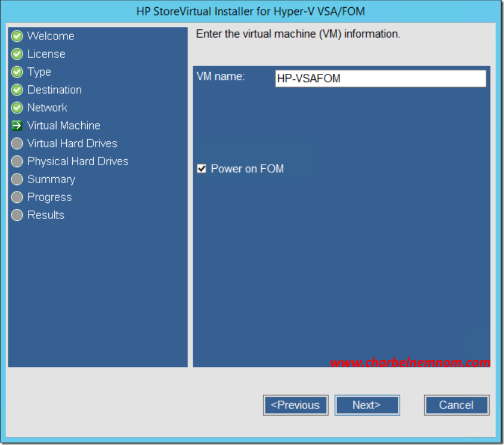Click the gray circle icon beside Progress
504x445 pixels.
click(x=17, y=197)
